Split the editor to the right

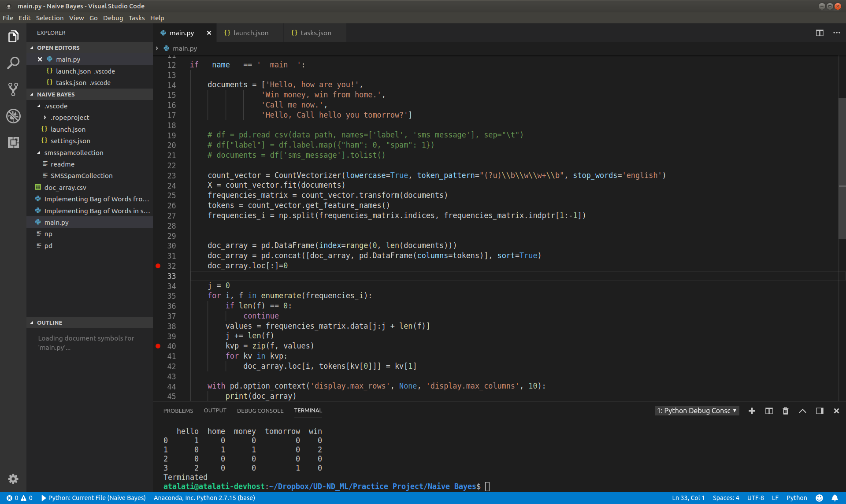pyautogui.click(x=820, y=33)
